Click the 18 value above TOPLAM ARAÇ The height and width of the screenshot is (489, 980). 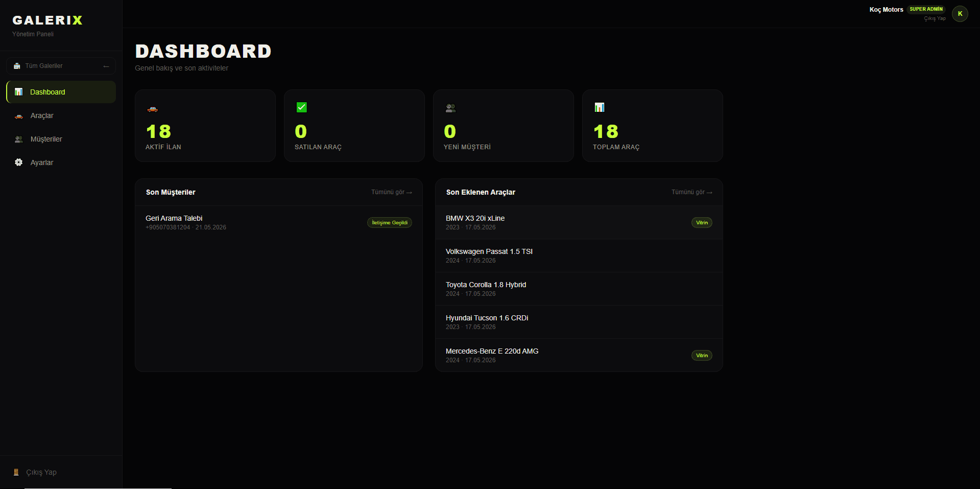pyautogui.click(x=606, y=131)
